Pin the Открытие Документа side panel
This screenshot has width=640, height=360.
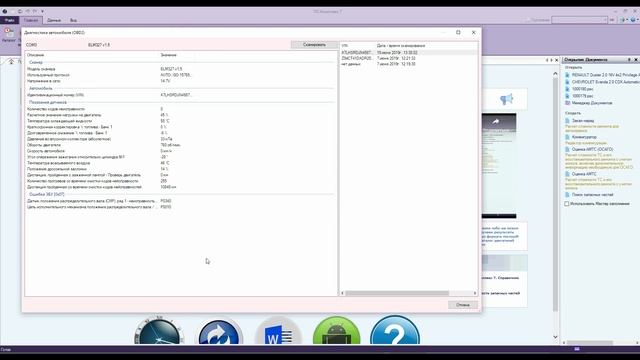(x=629, y=60)
